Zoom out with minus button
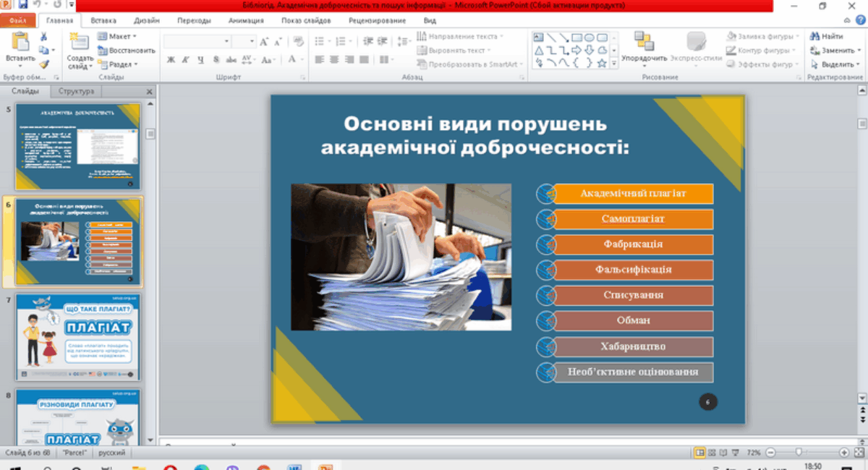 click(770, 452)
